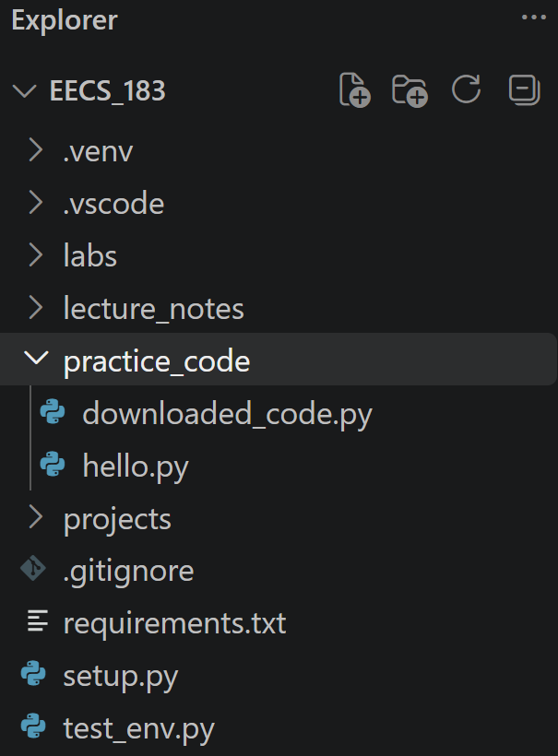Select the practice_code folder name
The width and height of the screenshot is (558, 756).
coord(157,361)
